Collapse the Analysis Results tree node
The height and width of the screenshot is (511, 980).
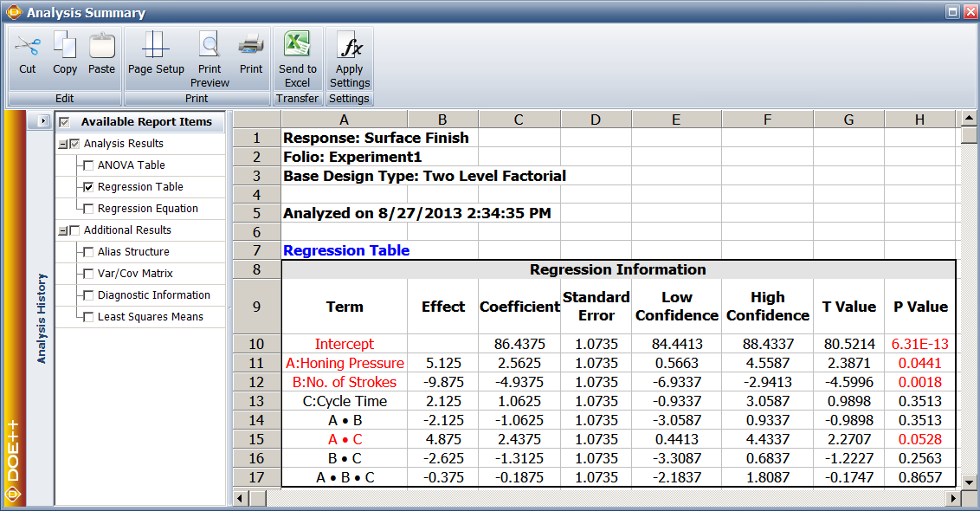[x=62, y=145]
